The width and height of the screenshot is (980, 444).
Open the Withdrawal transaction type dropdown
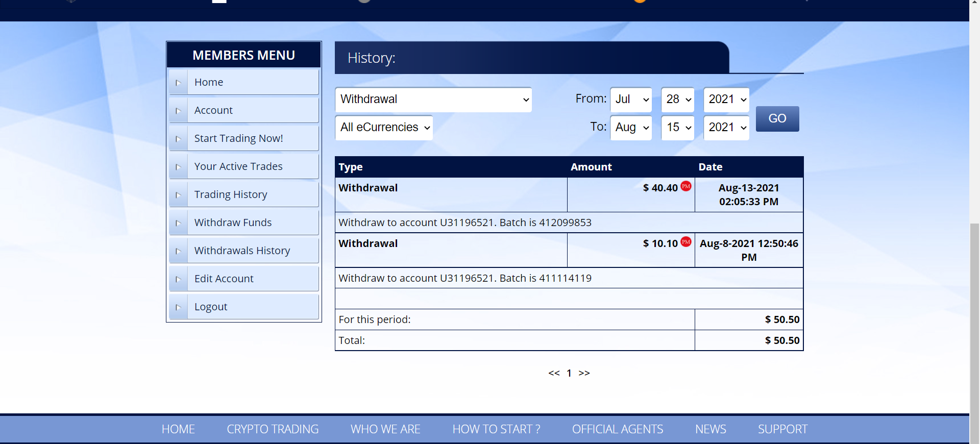(x=433, y=100)
